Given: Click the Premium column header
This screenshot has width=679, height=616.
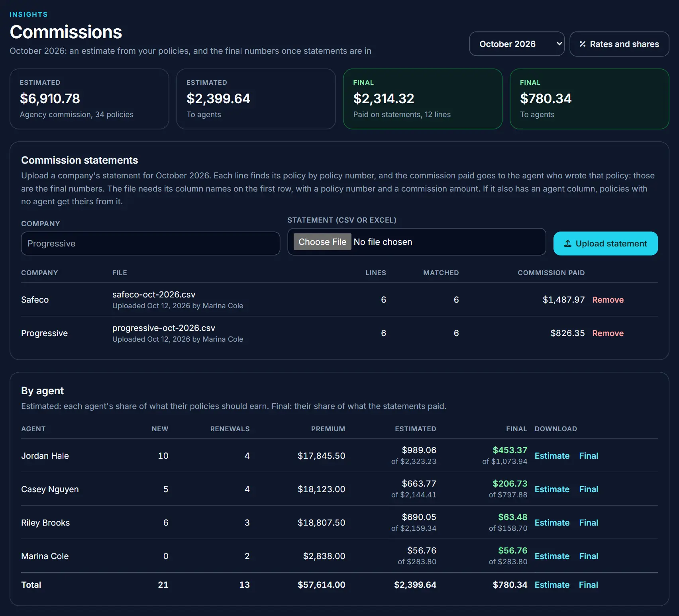Looking at the screenshot, I should coord(328,429).
